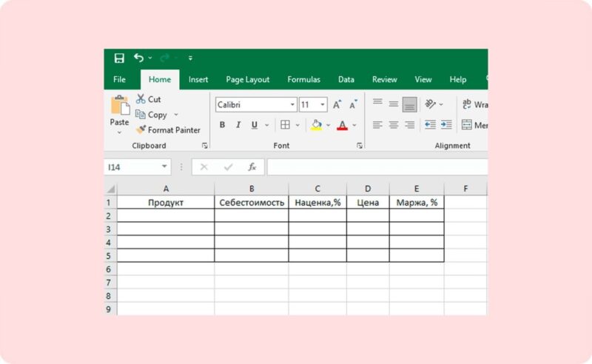
Task: Toggle Bold formatting
Action: (222, 124)
